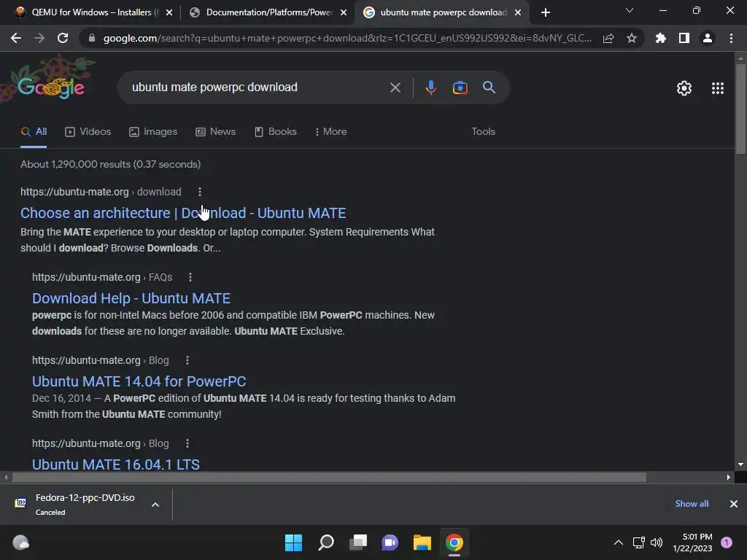Click the Google search input field
Viewport: 747px width, 560px height.
(258, 87)
